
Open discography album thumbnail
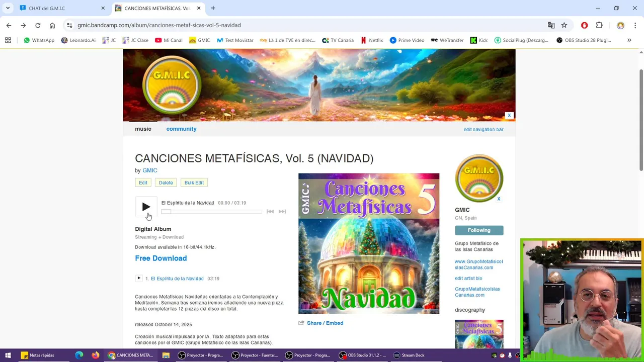(x=479, y=334)
